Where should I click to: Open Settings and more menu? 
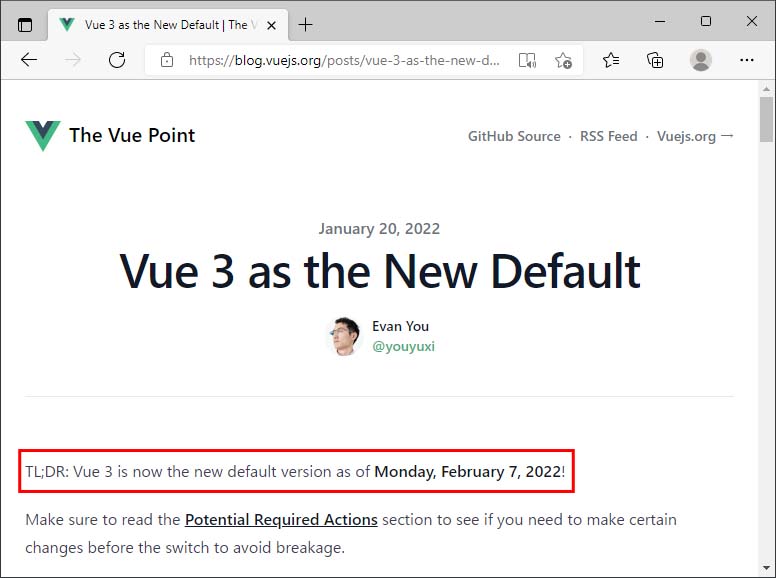(x=746, y=60)
